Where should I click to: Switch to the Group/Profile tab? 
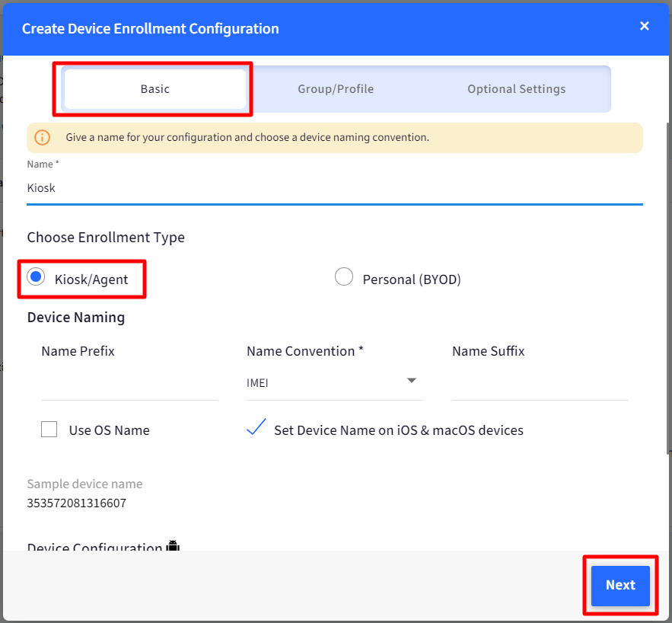(x=336, y=89)
